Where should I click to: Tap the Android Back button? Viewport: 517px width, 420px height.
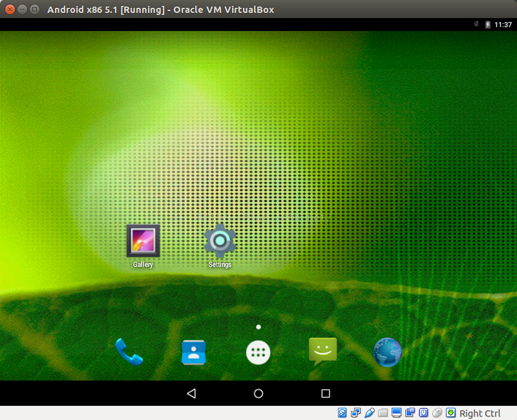click(191, 394)
